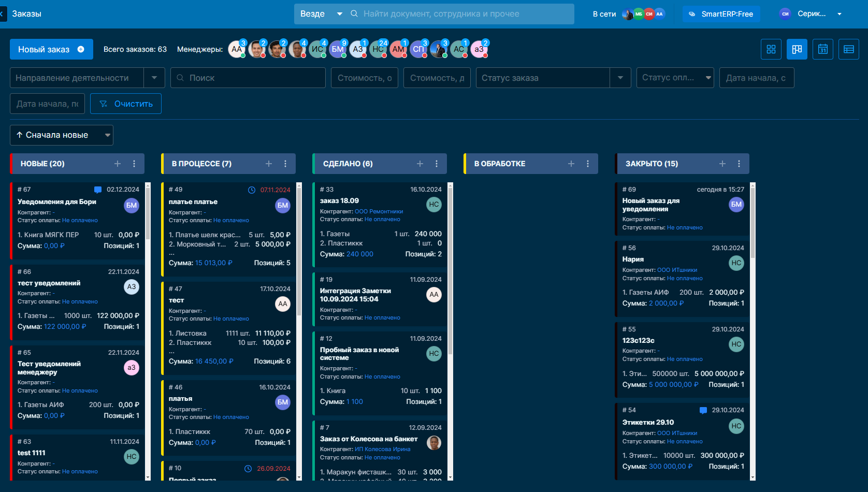The image size is (868, 492).
Task: Click the Новый заказ button
Action: click(x=51, y=49)
